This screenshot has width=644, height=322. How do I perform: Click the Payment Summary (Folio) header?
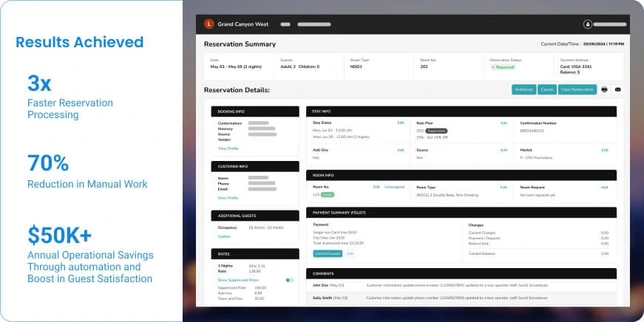click(x=461, y=213)
